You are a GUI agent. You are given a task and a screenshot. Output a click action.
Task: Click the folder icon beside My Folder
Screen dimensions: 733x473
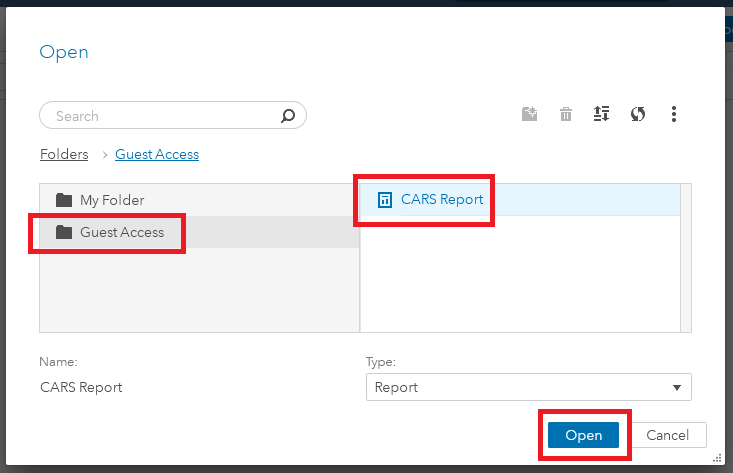[x=64, y=200]
